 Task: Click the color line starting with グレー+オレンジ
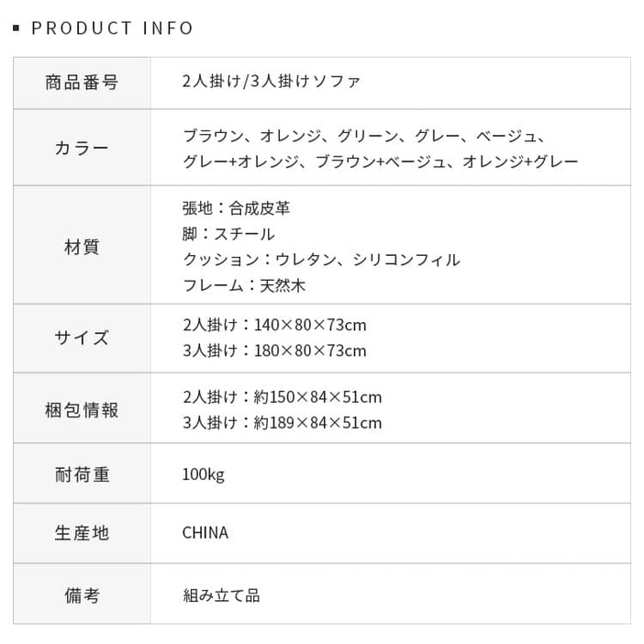381,161
